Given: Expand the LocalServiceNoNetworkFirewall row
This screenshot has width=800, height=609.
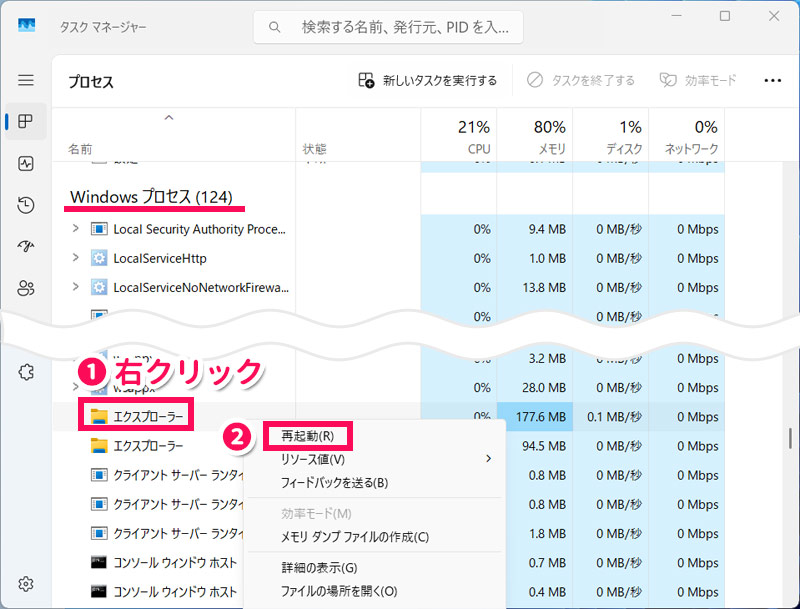Looking at the screenshot, I should click(75, 287).
